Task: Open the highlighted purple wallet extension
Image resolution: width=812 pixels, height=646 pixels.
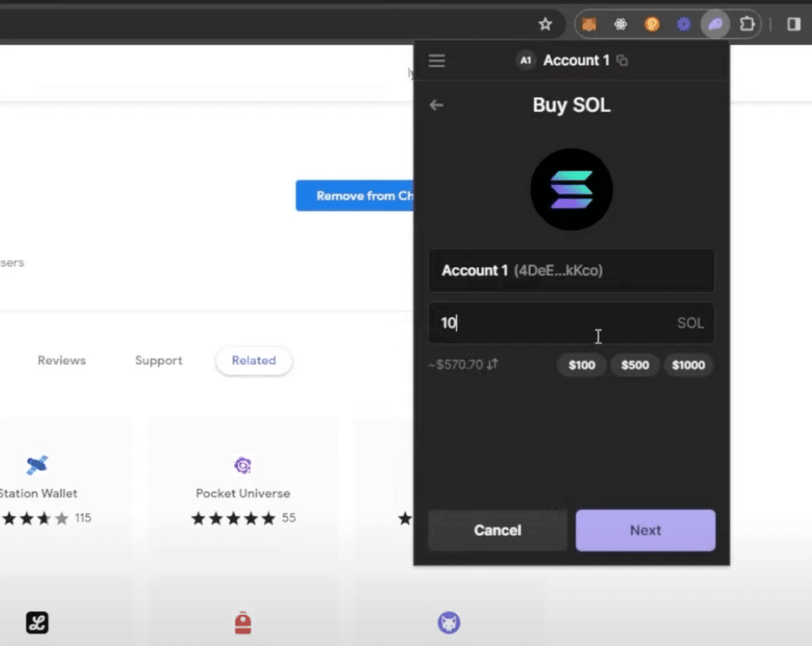Action: click(715, 24)
